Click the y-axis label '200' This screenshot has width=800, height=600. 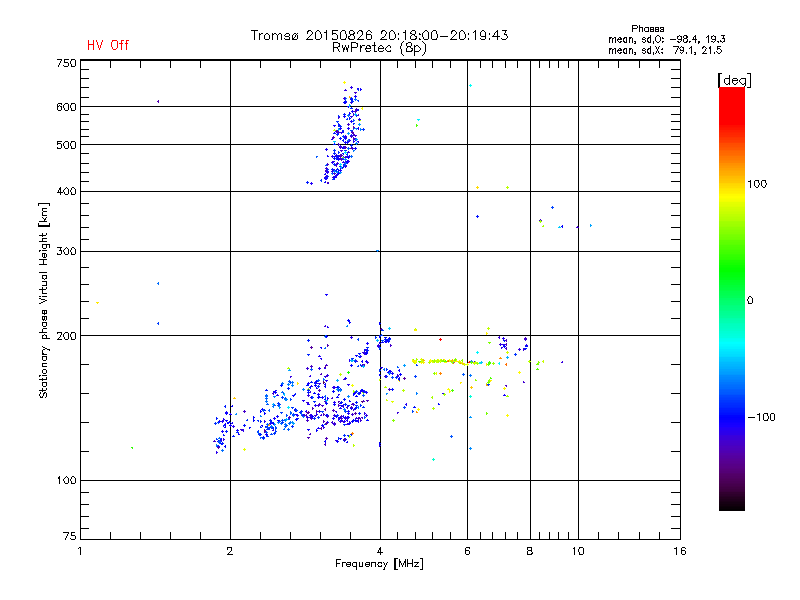pos(66,336)
